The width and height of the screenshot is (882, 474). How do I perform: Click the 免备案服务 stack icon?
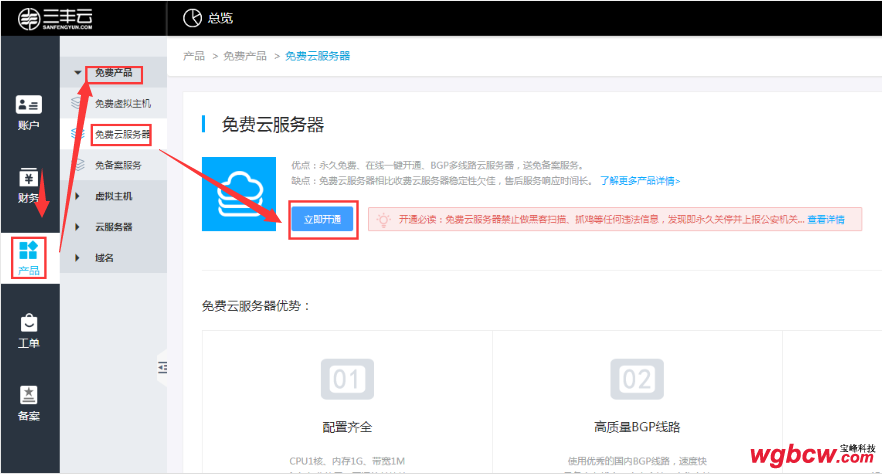pyautogui.click(x=79, y=165)
